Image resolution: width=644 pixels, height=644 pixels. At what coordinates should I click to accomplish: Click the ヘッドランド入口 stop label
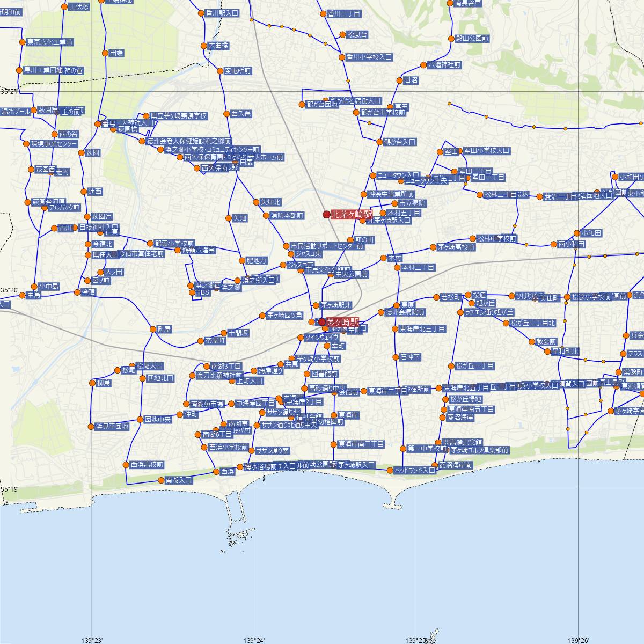tap(415, 471)
